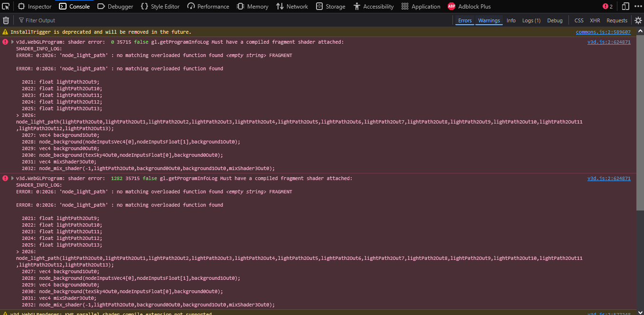Viewport: 644px width, 315px height.
Task: Activate the pick element from page tool
Action: point(6,7)
